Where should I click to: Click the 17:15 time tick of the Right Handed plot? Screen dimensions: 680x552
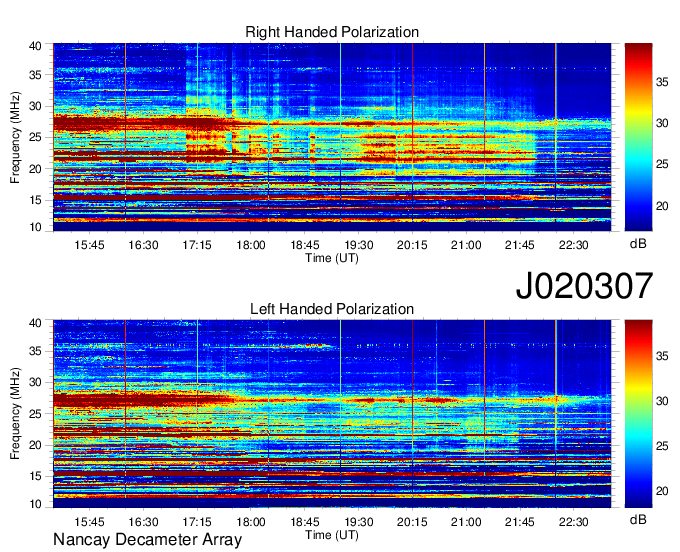tap(197, 245)
